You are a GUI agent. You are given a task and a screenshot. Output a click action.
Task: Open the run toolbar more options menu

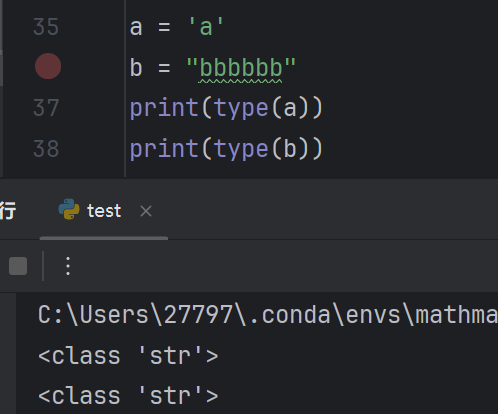pos(68,266)
